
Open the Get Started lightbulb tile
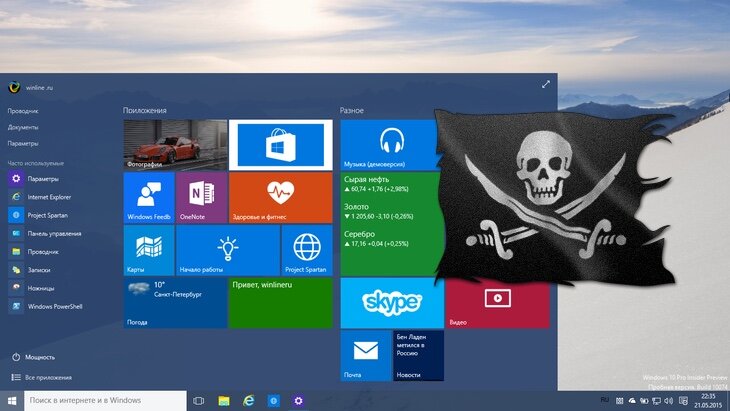(228, 250)
